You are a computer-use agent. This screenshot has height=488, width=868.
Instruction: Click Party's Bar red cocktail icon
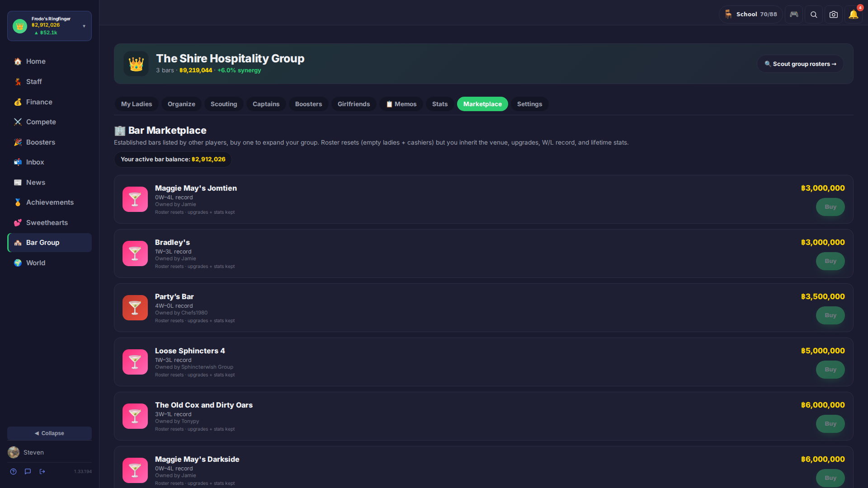pos(135,308)
